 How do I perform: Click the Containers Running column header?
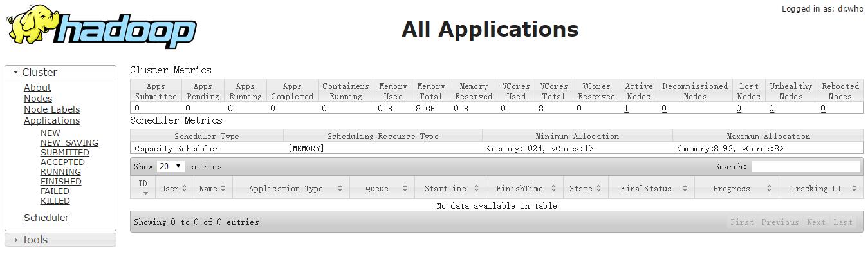pyautogui.click(x=346, y=91)
